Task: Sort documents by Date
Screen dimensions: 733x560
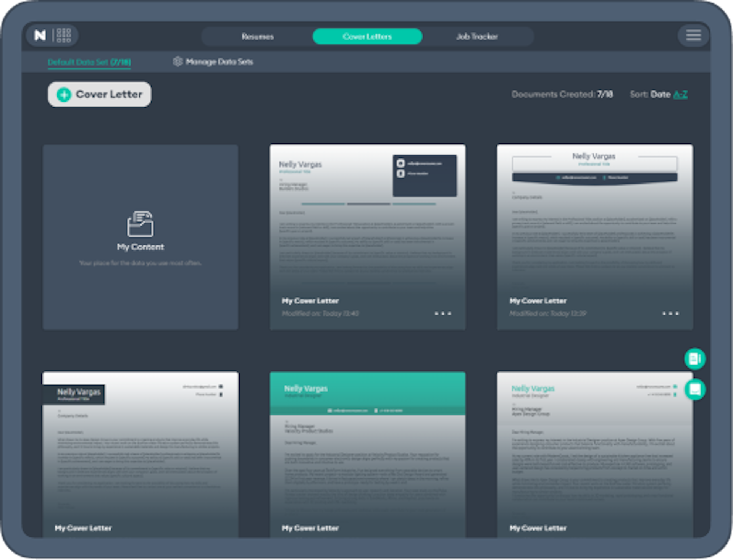Action: [x=660, y=94]
